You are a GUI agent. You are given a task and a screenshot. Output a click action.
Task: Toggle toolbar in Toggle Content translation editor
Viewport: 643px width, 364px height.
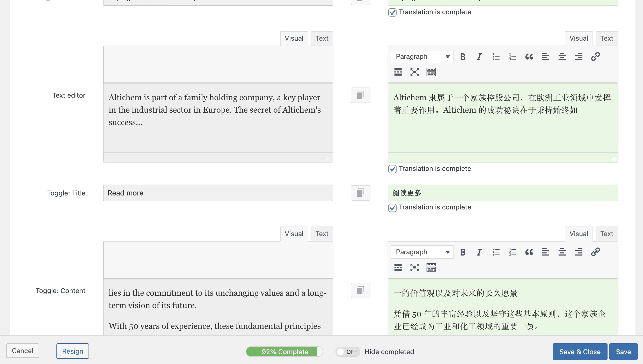(x=431, y=267)
